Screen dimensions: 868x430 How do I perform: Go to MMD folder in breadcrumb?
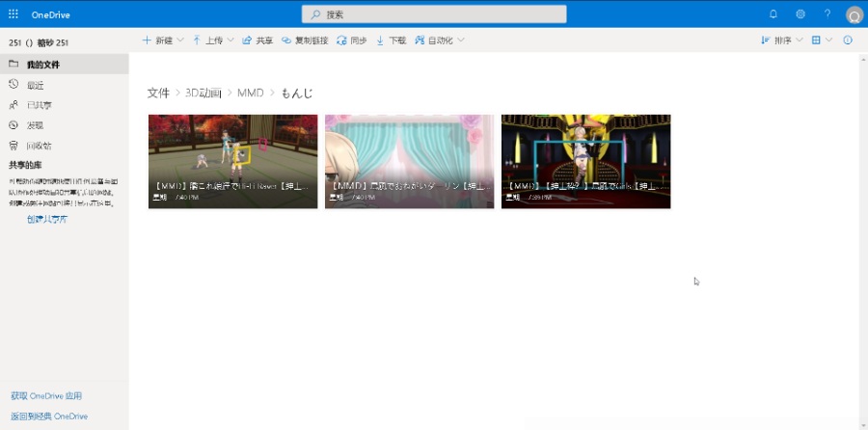(x=250, y=93)
